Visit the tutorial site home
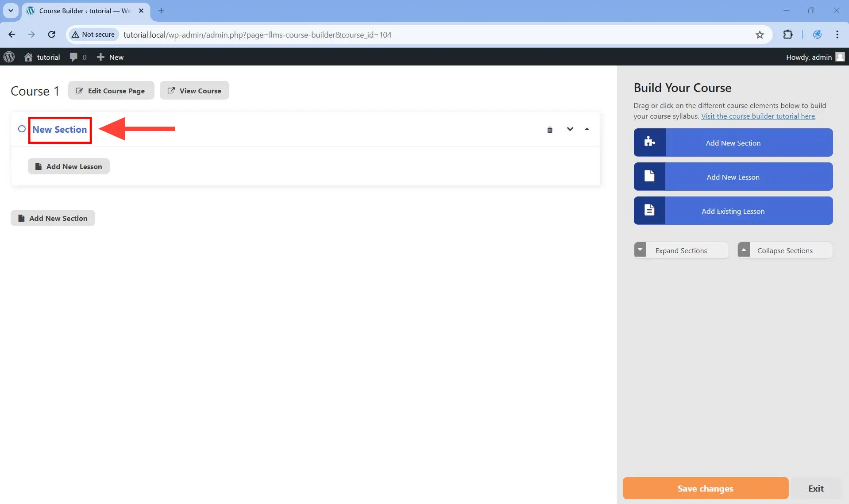This screenshot has width=849, height=504. (42, 57)
